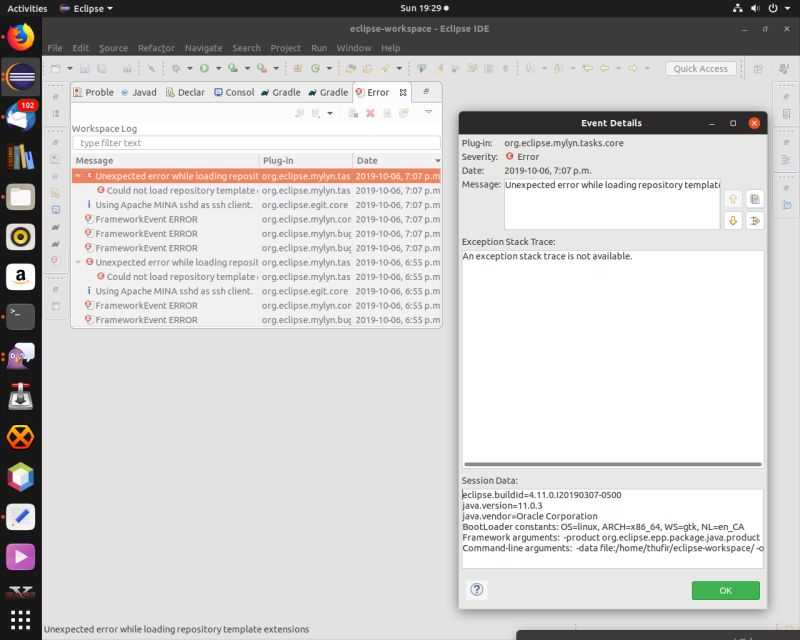Open Show Applications grid in the dock

20,620
